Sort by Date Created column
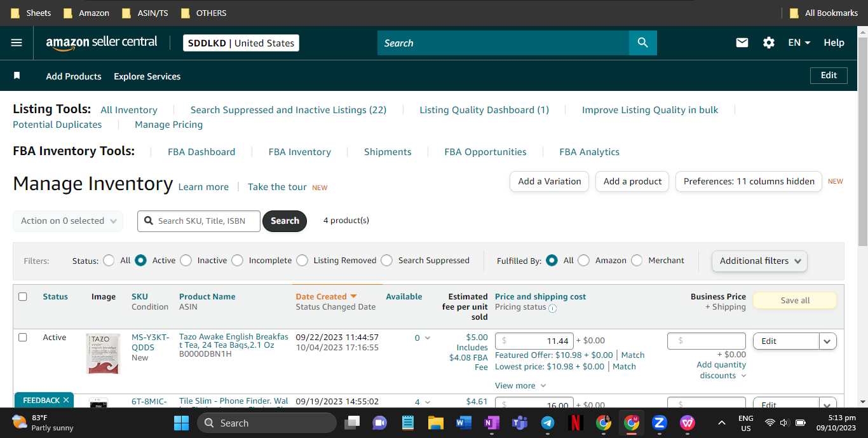This screenshot has width=868, height=438. pos(326,296)
